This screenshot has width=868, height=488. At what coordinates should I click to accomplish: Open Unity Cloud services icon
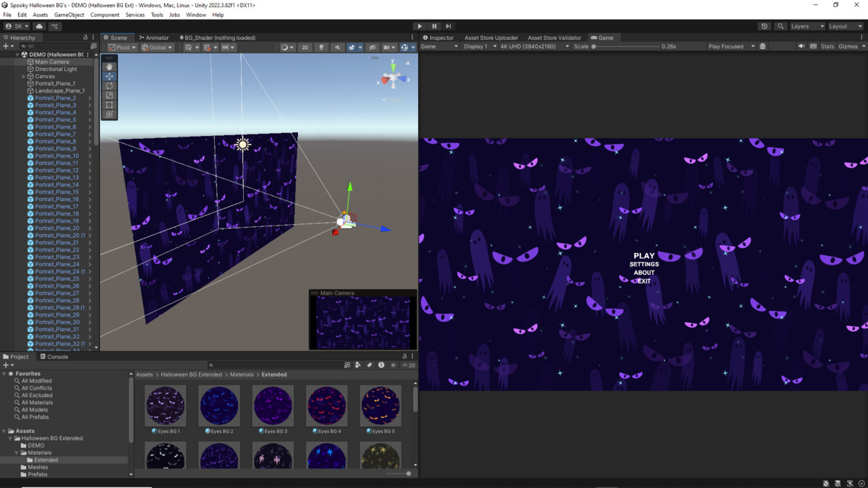39,26
